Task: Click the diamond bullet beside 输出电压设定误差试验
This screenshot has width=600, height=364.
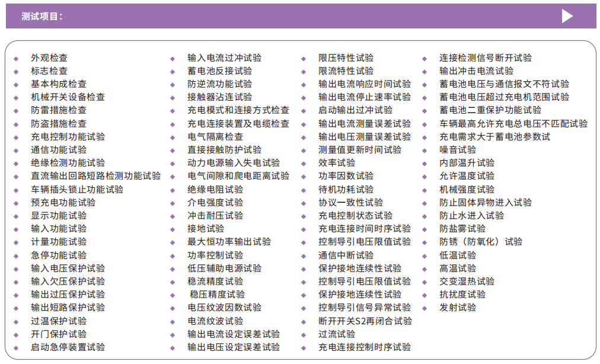Action: pyautogui.click(x=173, y=348)
